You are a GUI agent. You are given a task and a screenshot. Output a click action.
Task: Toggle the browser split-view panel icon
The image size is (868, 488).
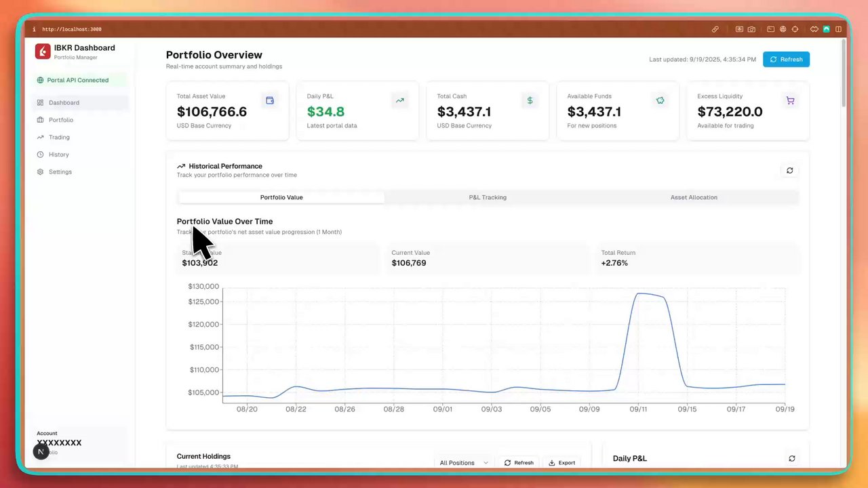click(x=838, y=29)
